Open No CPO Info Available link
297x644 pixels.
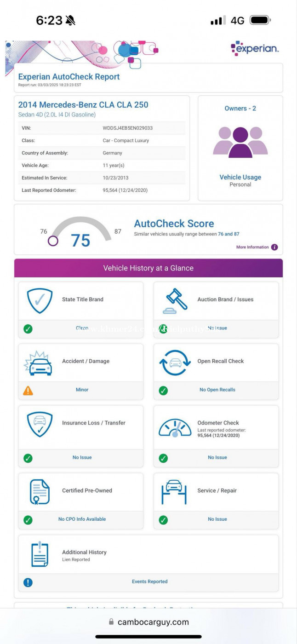point(82,519)
